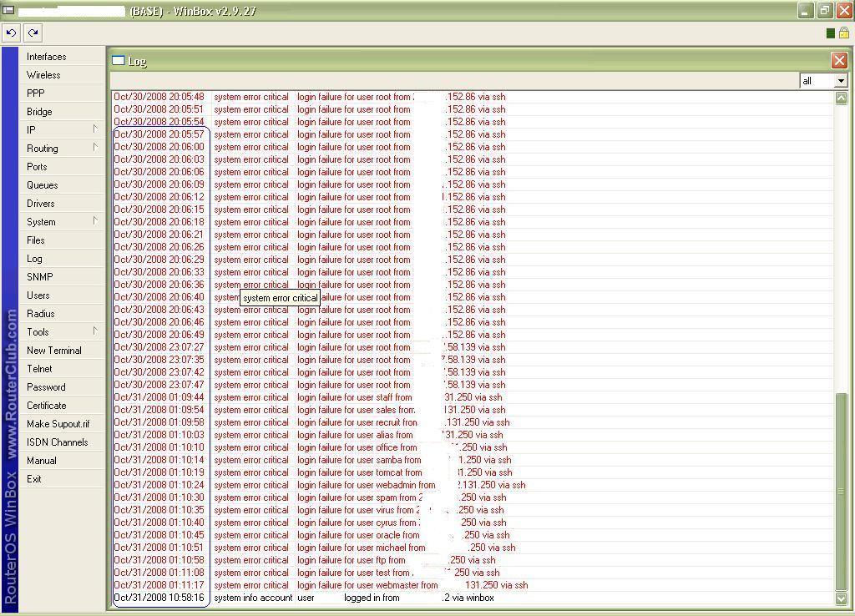Screen dimensions: 855x616
Task: Open the Bridge menu item
Action: [x=62, y=112]
